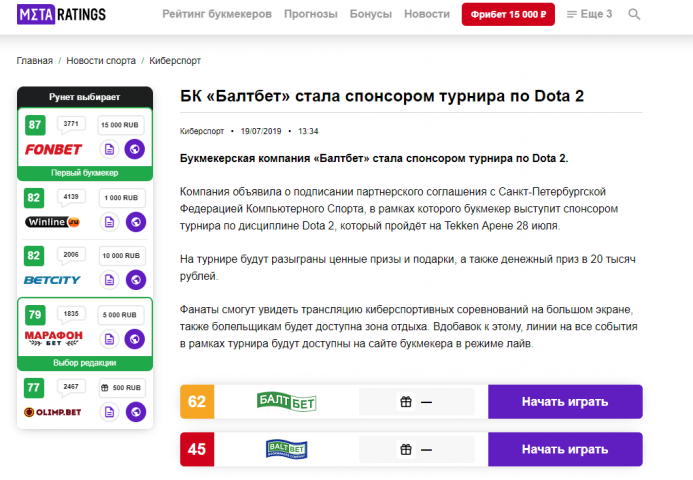Click the Winline logo
693x480 pixels.
52,222
